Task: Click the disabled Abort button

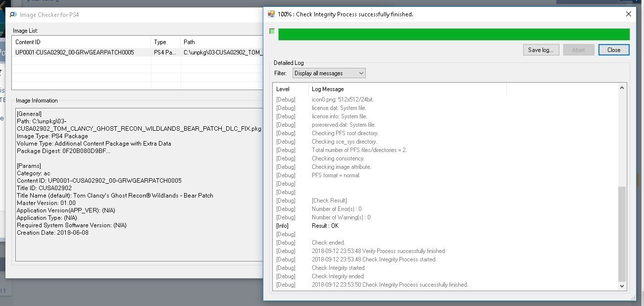Action: 578,50
